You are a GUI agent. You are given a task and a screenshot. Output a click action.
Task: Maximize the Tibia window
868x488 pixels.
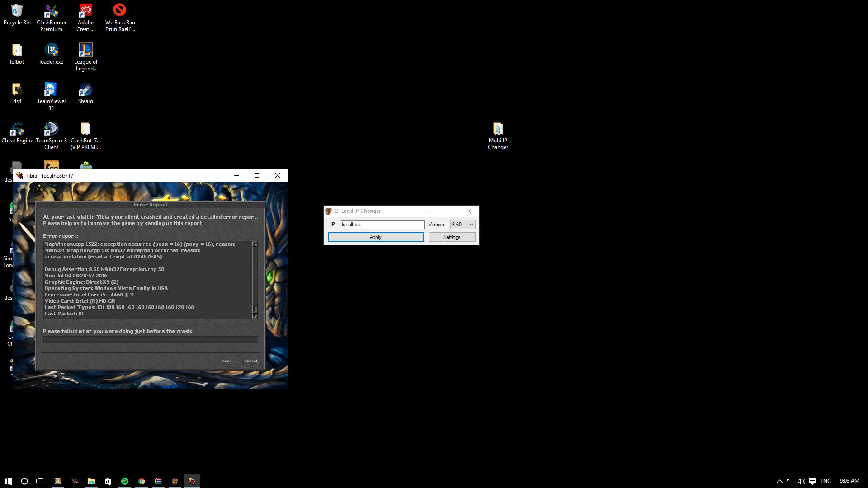257,175
